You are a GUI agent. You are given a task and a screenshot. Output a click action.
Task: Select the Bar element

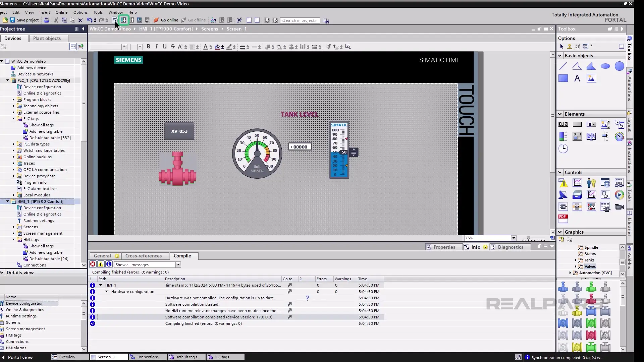[563, 136]
